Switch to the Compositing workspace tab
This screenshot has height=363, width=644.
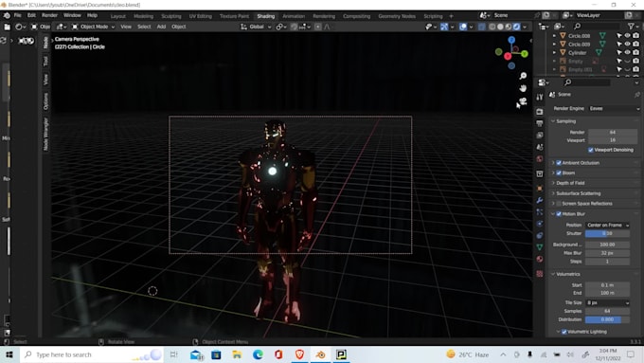[356, 16]
